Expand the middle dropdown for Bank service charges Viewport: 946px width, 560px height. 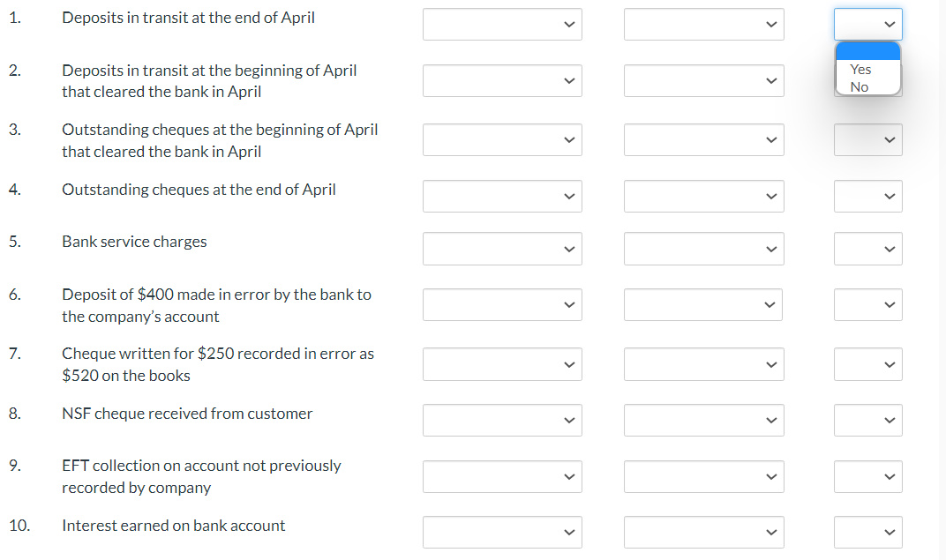[703, 249]
